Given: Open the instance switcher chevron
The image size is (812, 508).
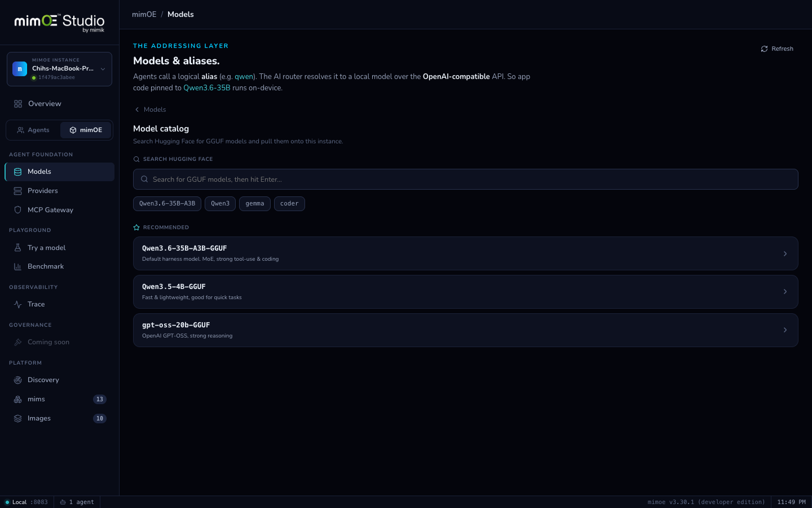Looking at the screenshot, I should pos(103,69).
